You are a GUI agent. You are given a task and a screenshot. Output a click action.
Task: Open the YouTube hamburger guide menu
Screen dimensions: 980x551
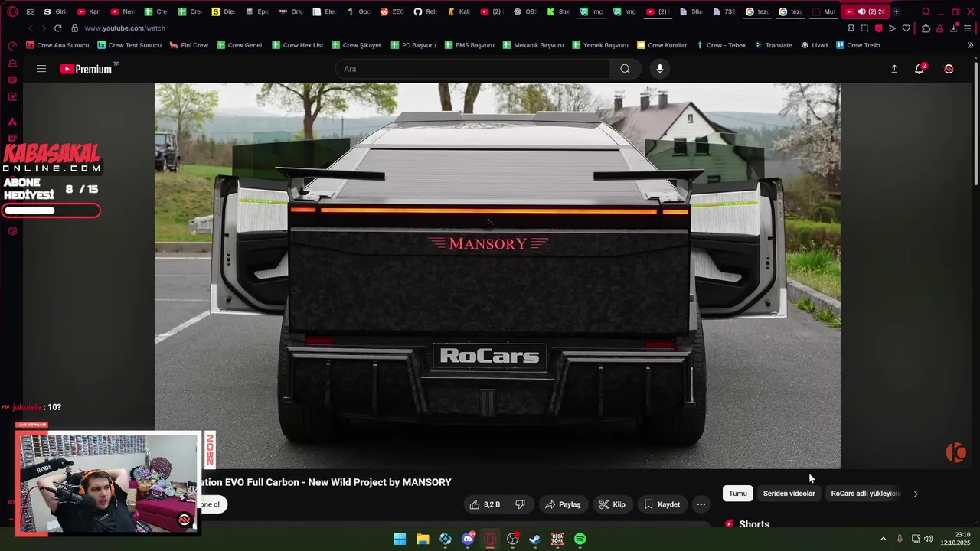(41, 69)
